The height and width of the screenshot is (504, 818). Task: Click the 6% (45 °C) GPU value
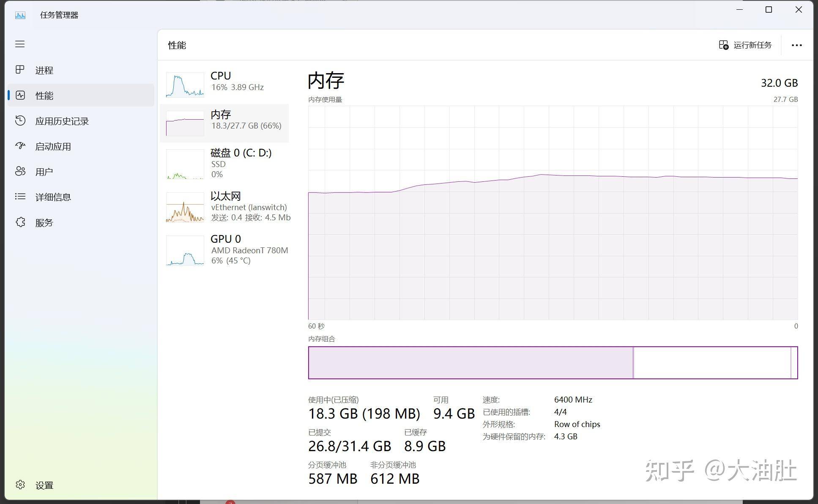pos(231,260)
